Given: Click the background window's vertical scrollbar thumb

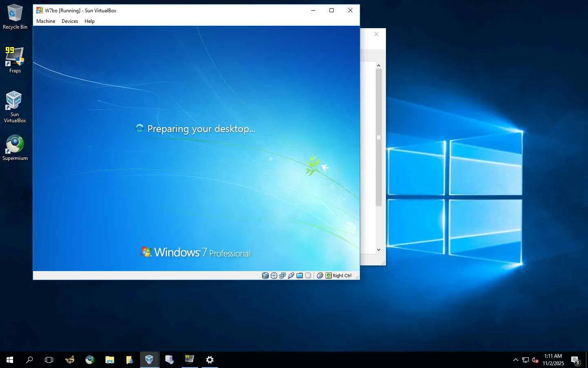Looking at the screenshot, I should 379,137.
